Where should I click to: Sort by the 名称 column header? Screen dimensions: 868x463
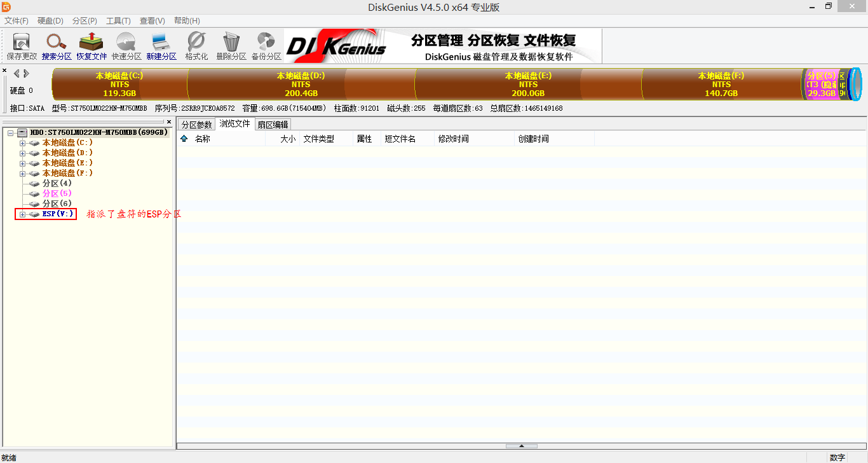(229, 139)
